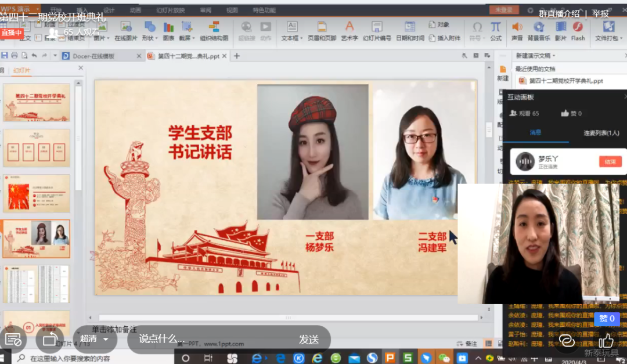Click the thumbs-up like icon
Viewport: 627px width, 364px height.
[606, 340]
